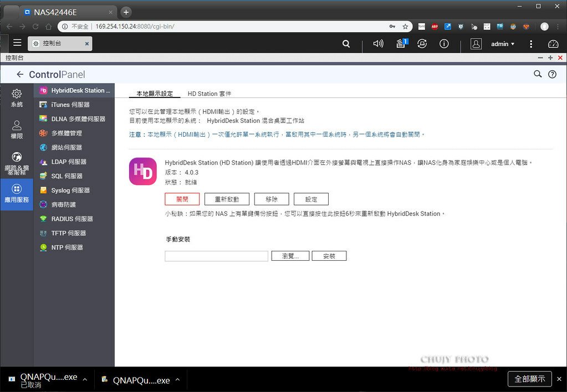Open the dashboard gauge icon

point(553,44)
